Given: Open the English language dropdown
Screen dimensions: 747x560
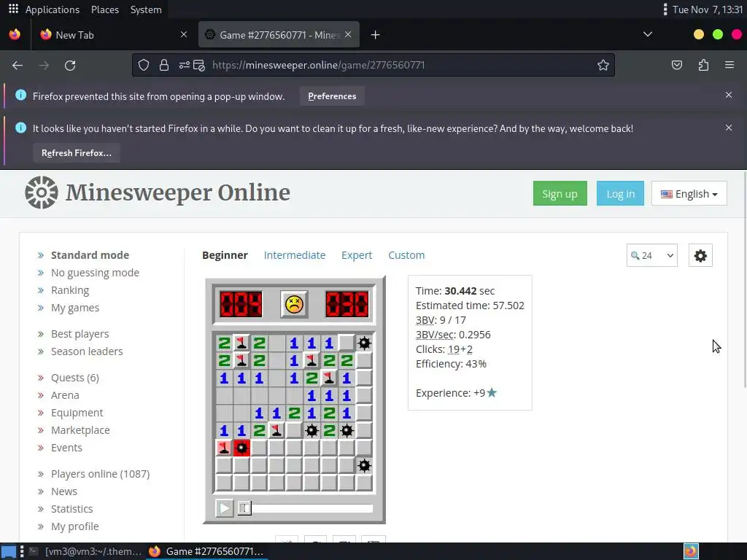Looking at the screenshot, I should (x=689, y=194).
